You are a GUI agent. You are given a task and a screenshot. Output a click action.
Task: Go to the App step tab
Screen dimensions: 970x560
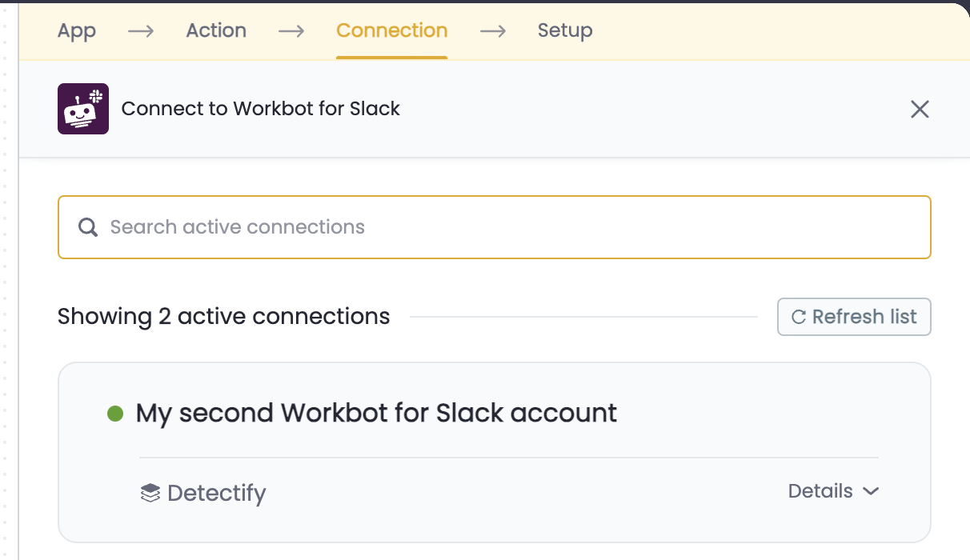(77, 31)
